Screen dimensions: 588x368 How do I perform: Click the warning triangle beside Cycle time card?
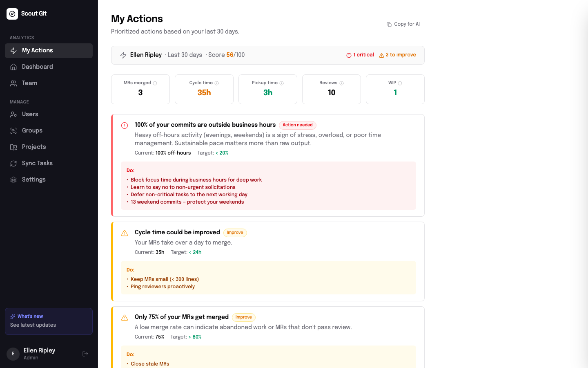coord(125,233)
